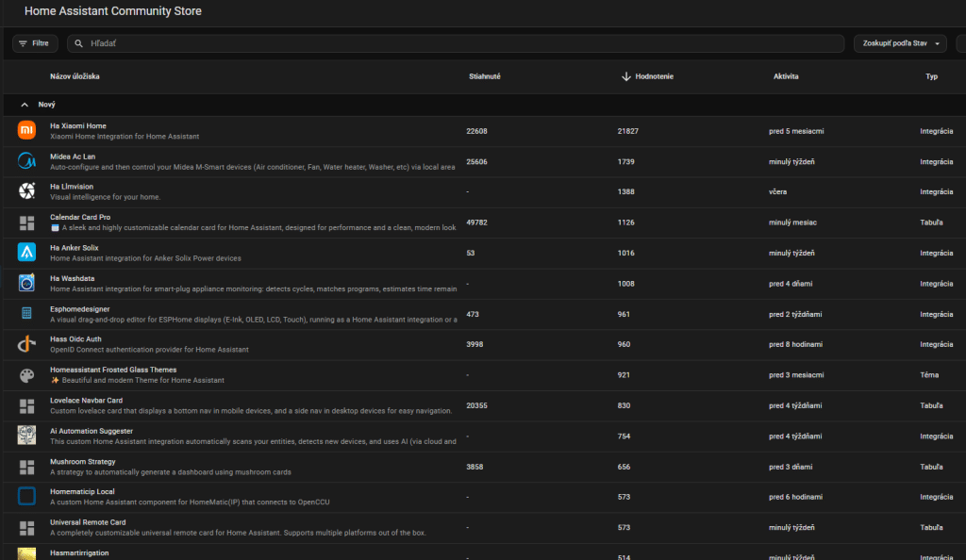
Task: Click the Lovelace Navbar Card dashboard icon
Action: [x=26, y=405]
